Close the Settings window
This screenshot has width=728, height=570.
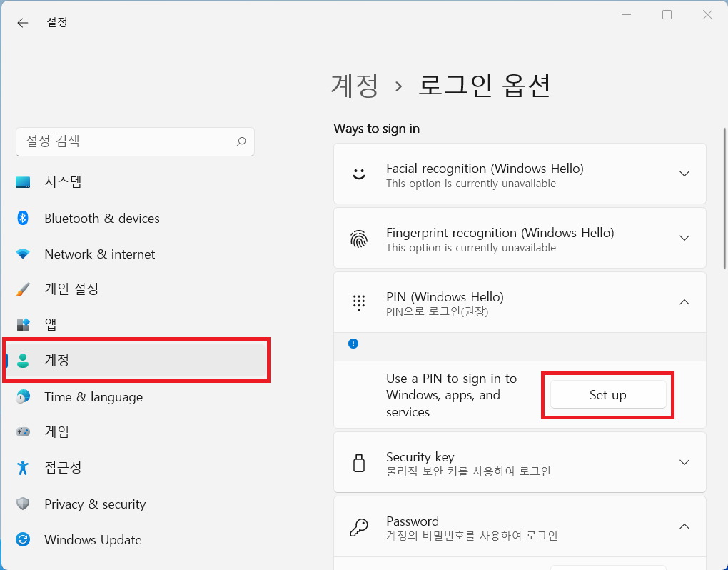point(707,15)
